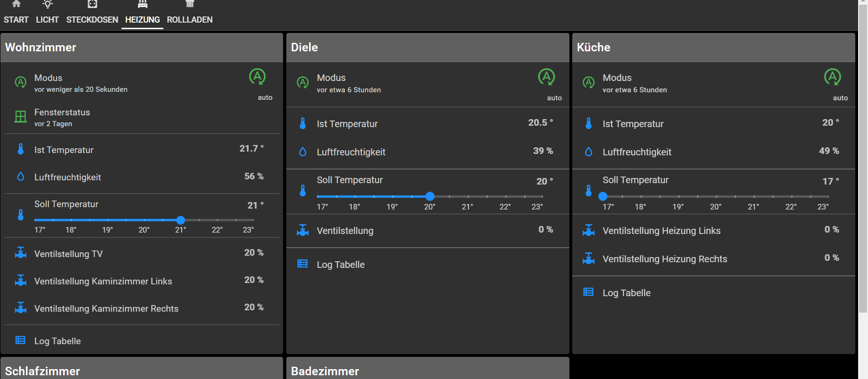The image size is (868, 379).
Task: Click Diele Soll Temperatur value 20 °
Action: tap(545, 181)
